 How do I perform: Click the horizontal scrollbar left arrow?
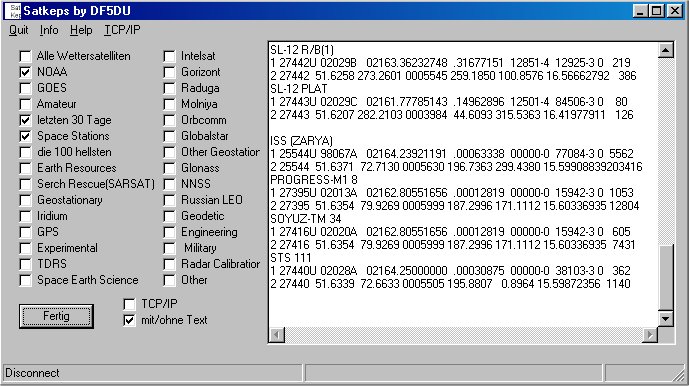tap(276, 335)
